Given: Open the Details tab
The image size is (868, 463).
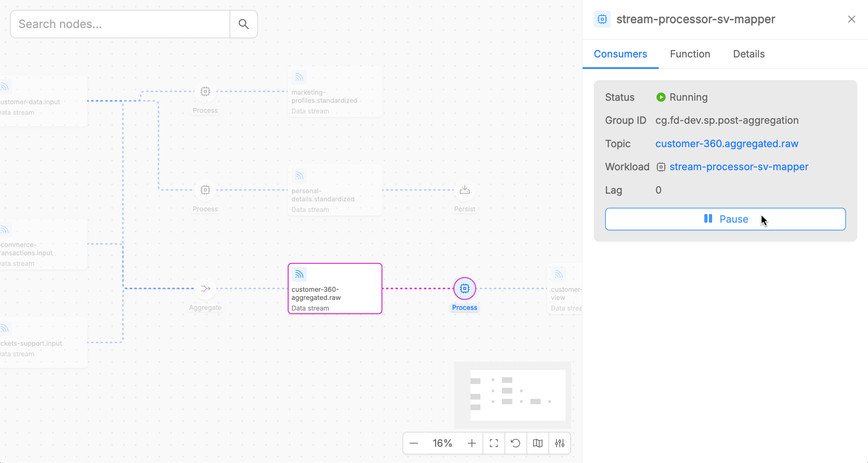Looking at the screenshot, I should (x=749, y=54).
